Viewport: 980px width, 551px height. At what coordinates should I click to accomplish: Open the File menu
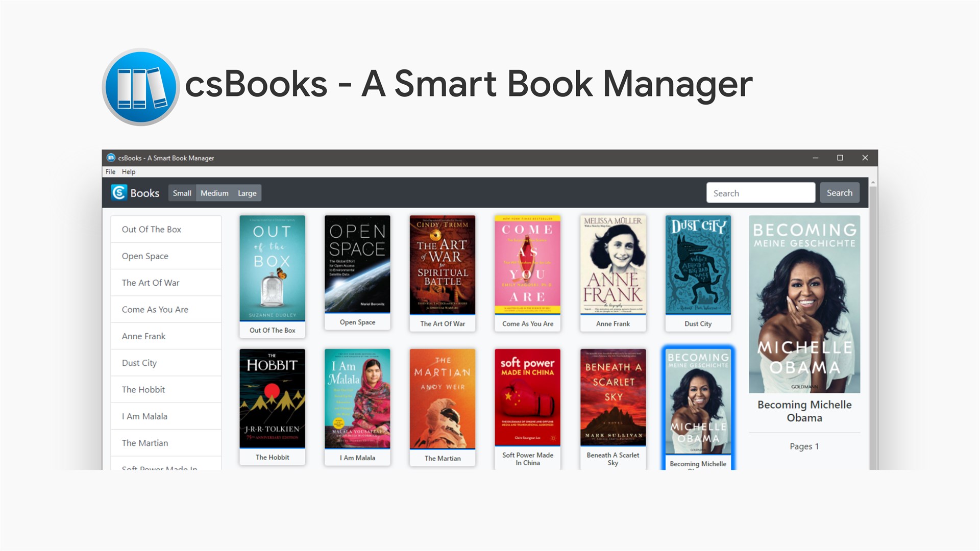click(x=110, y=172)
